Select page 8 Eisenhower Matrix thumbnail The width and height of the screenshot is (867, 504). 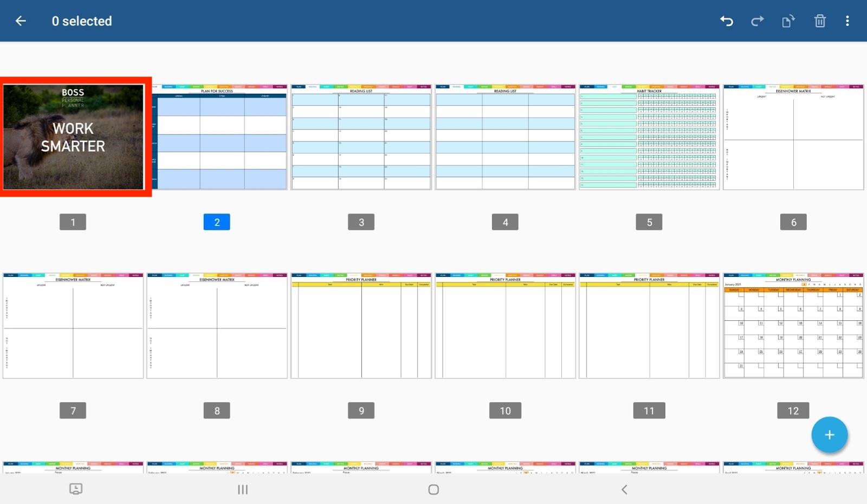click(x=217, y=326)
